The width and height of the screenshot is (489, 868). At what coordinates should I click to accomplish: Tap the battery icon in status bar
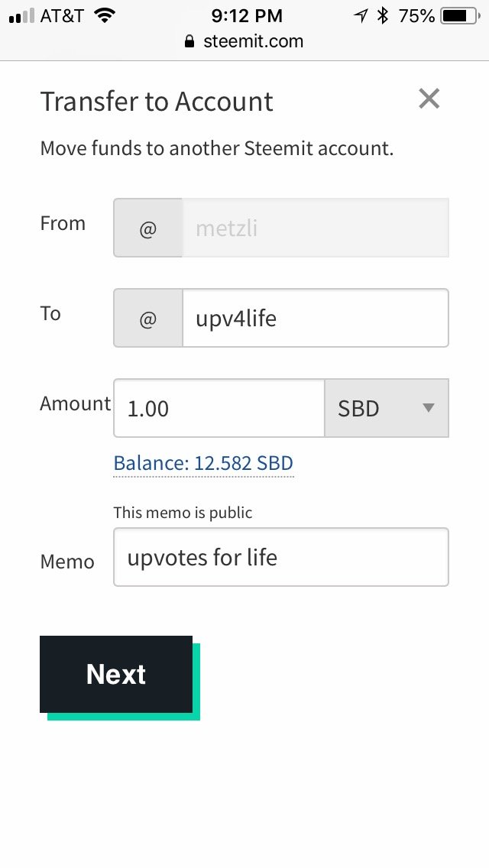pos(460,16)
